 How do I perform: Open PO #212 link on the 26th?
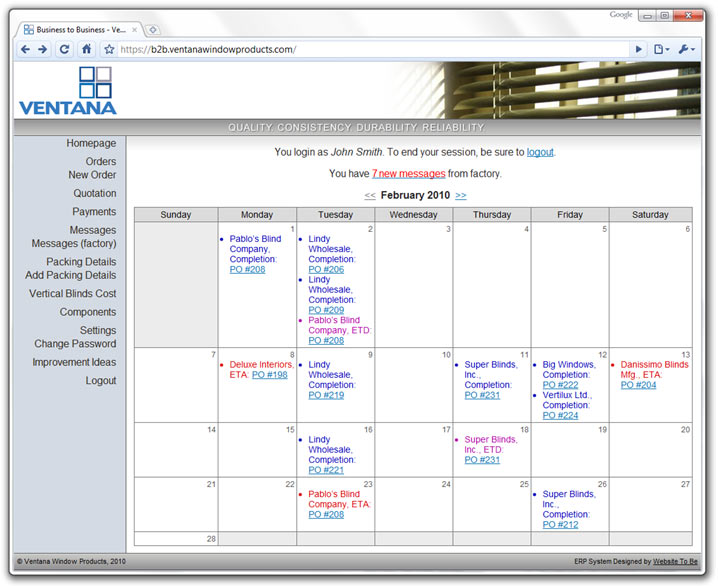click(x=560, y=525)
